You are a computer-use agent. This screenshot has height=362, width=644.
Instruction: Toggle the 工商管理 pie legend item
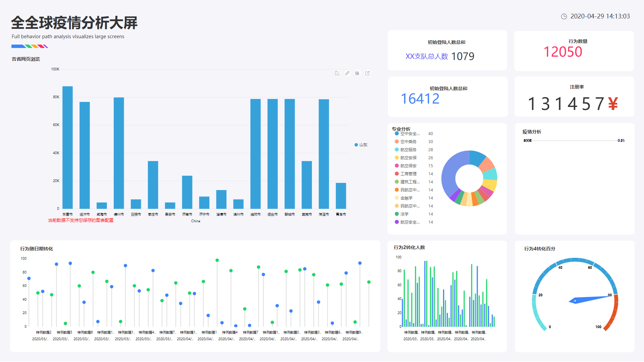pyautogui.click(x=408, y=174)
